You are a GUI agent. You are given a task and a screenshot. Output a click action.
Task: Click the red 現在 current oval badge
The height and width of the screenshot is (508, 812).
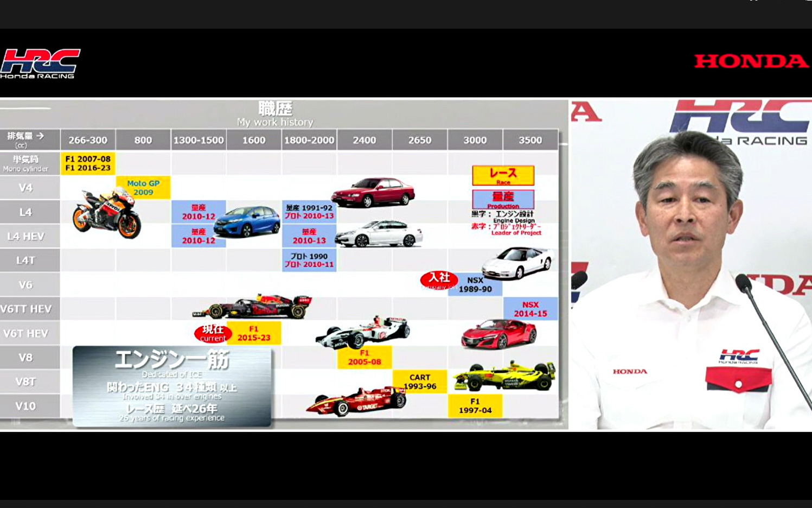[x=213, y=333]
